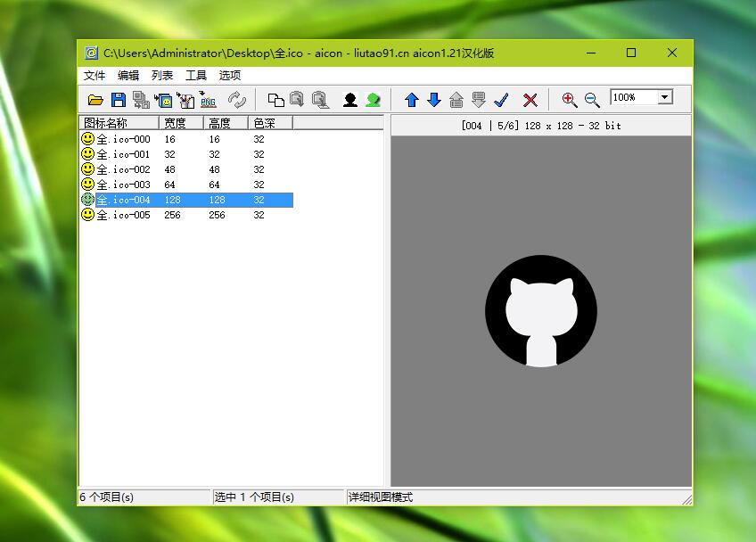Click the GitHub cat preview image
Screen dimensions: 756x542
click(x=541, y=311)
